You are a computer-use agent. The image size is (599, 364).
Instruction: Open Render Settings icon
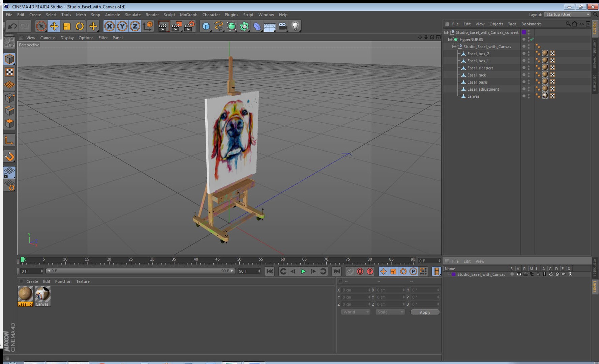point(189,26)
